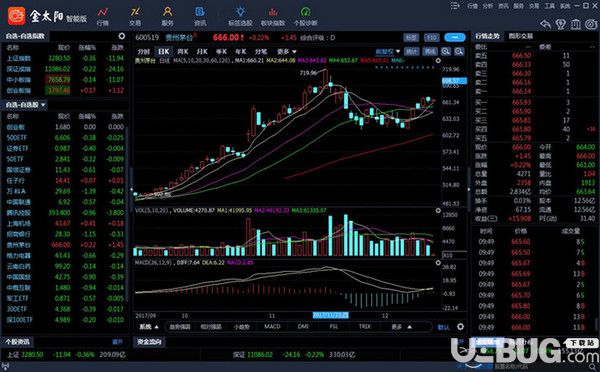Click the zoom-in magnifier above the chart
The height and width of the screenshot is (372, 600).
click(x=446, y=52)
